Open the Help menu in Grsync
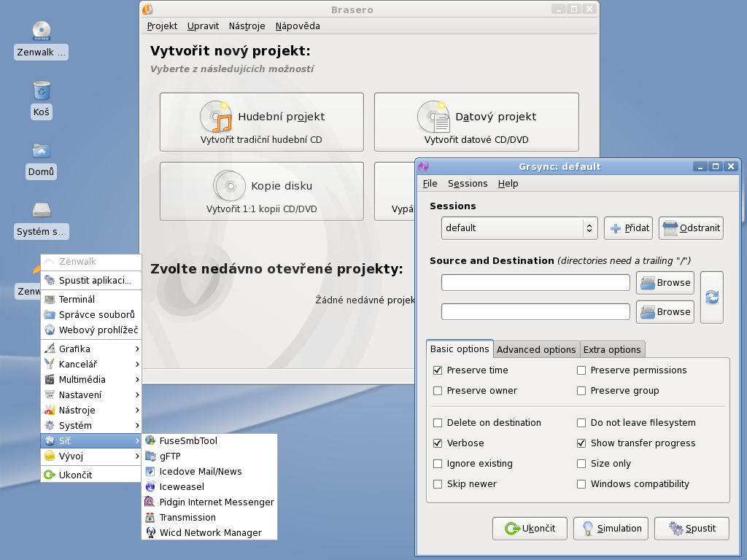Viewport: 747px width, 560px height. point(508,183)
